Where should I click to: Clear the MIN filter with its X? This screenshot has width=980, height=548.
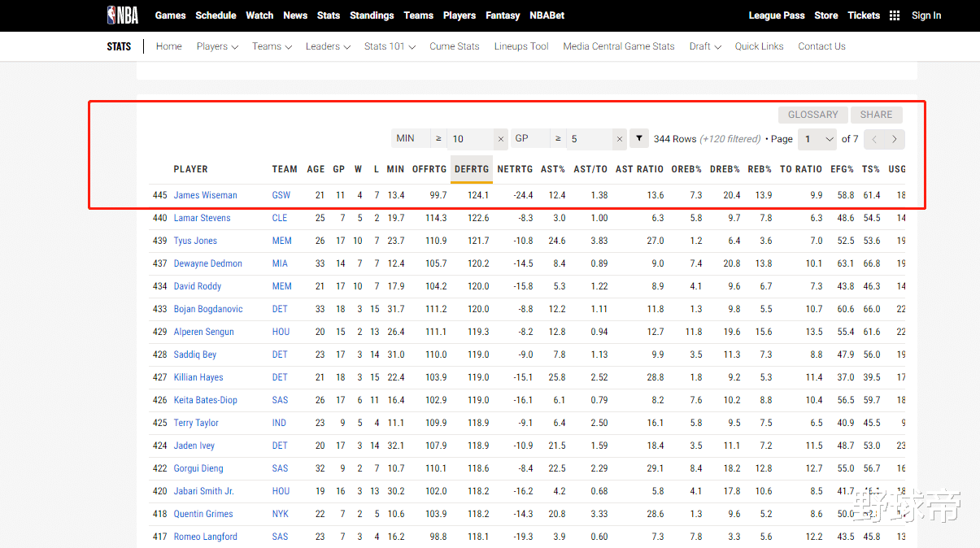501,139
